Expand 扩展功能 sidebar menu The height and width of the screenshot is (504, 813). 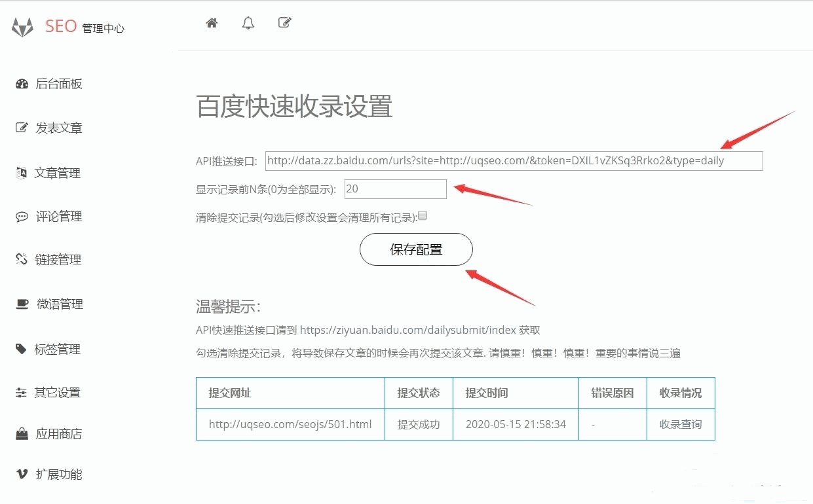pyautogui.click(x=59, y=475)
